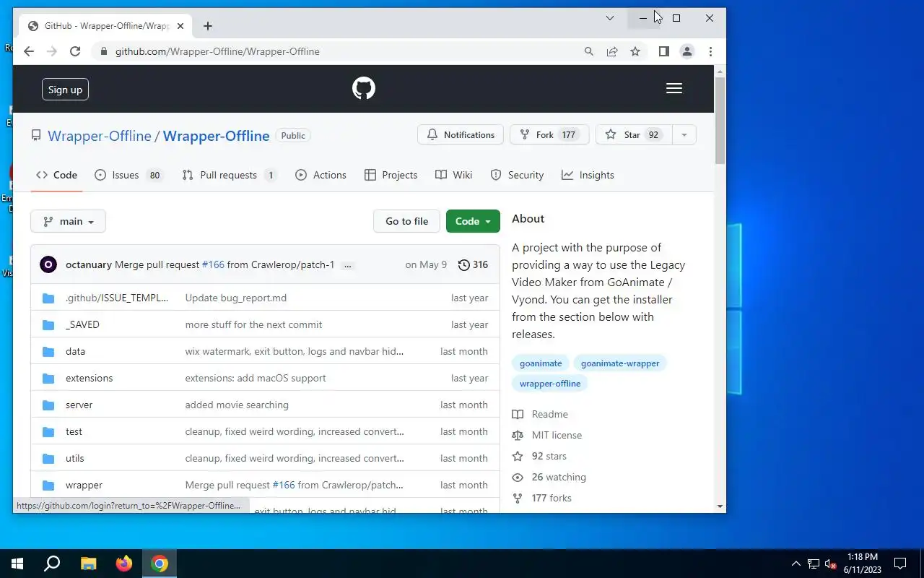Open the octanuary author link
The width and height of the screenshot is (924, 578).
click(89, 264)
